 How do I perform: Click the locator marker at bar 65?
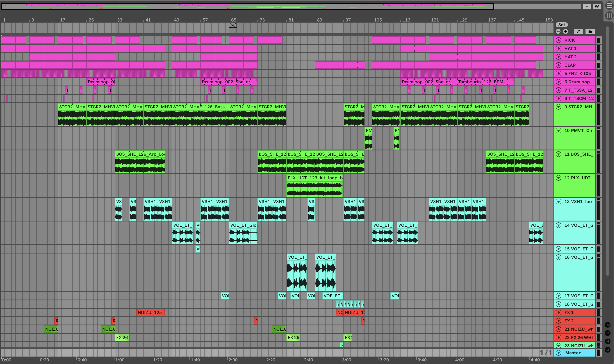click(233, 25)
